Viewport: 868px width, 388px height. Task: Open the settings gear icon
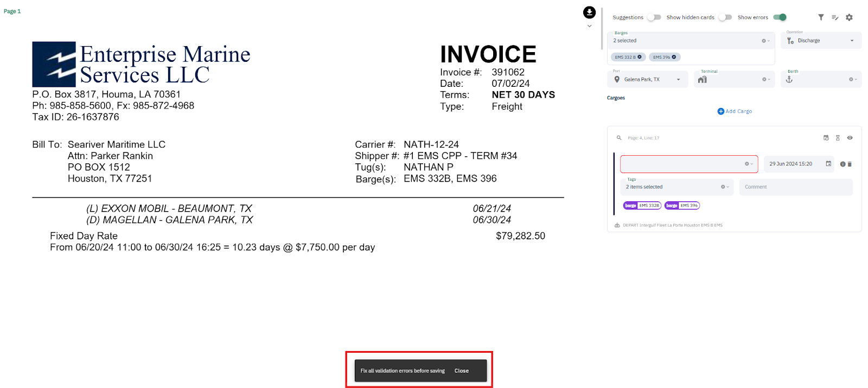[x=849, y=17]
